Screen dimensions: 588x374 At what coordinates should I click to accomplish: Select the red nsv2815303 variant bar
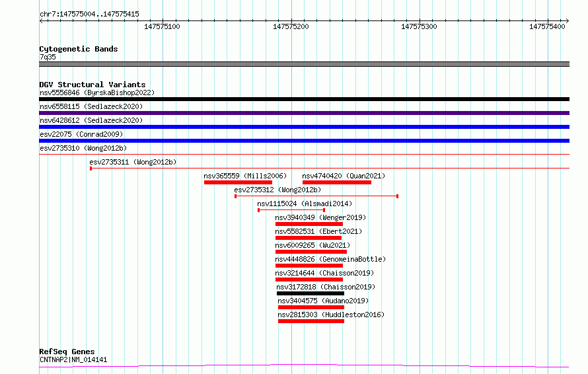tap(311, 321)
